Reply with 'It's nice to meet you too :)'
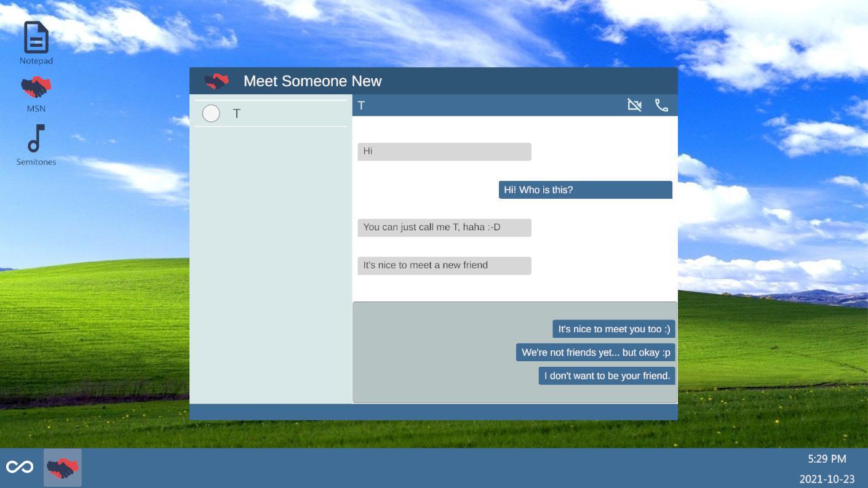The height and width of the screenshot is (488, 868). pyautogui.click(x=613, y=329)
